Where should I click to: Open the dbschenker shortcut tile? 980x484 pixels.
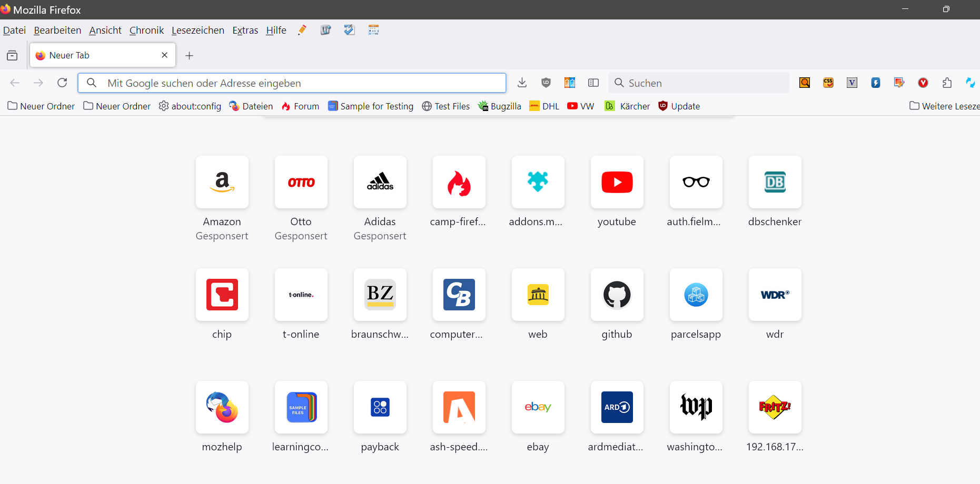click(775, 182)
